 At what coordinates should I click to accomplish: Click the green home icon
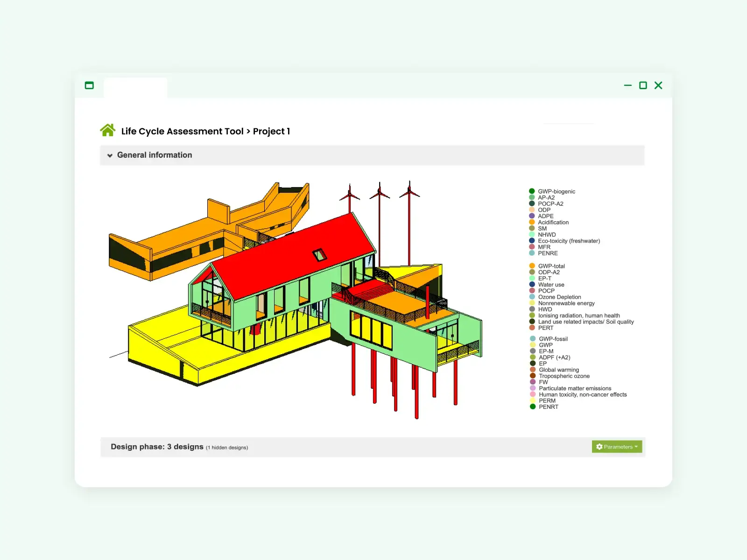pos(108,130)
